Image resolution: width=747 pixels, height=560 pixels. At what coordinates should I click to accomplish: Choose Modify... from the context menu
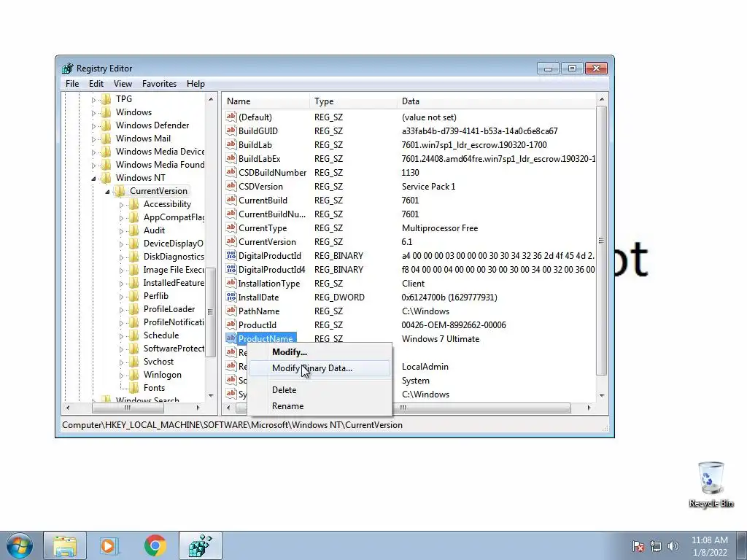tap(320, 352)
